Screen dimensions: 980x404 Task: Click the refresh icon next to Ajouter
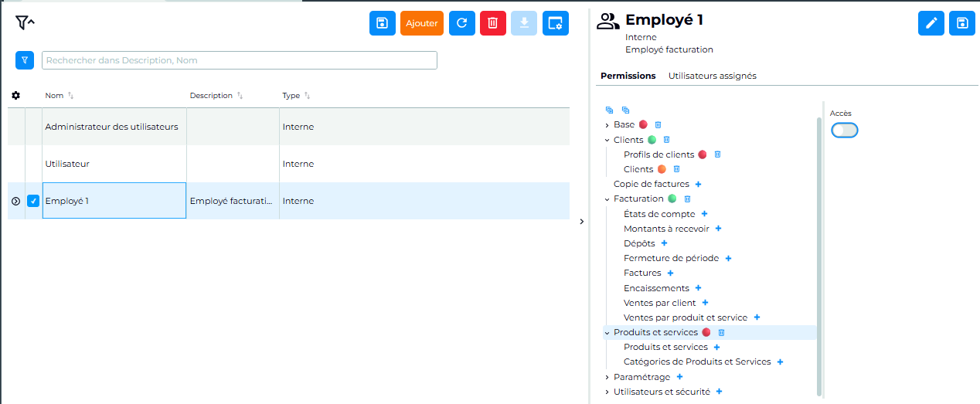tap(462, 23)
